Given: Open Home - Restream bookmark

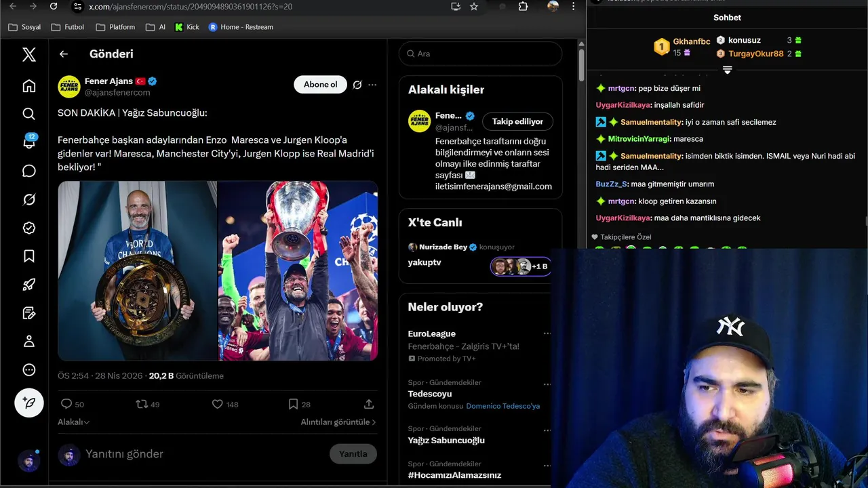Looking at the screenshot, I should (241, 27).
